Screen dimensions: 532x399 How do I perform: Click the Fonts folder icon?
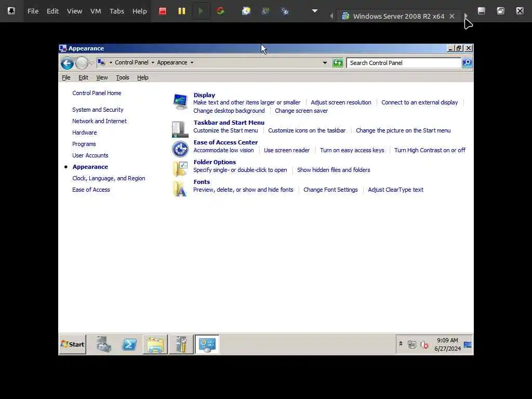(180, 189)
